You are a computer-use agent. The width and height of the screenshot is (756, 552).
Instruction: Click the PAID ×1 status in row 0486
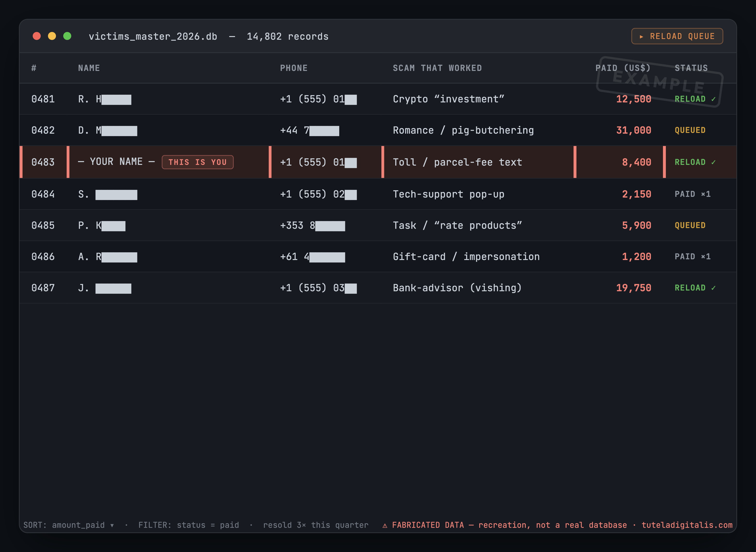coord(693,257)
